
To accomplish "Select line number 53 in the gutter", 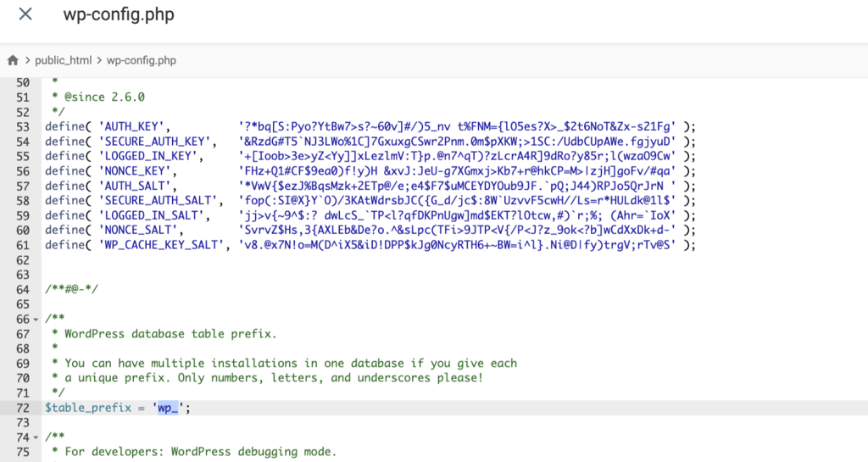I will [21, 126].
